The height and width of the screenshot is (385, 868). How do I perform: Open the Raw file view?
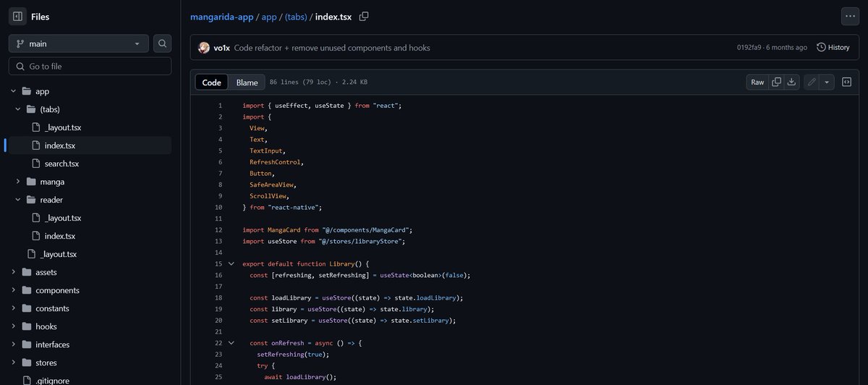pos(757,82)
